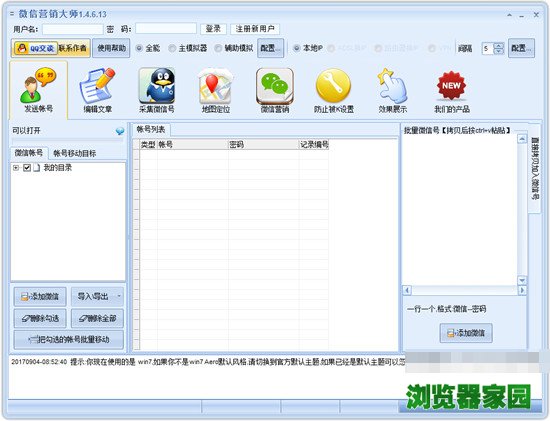Open the 编辑文章 section
This screenshot has height=421, width=550.
coord(97,91)
